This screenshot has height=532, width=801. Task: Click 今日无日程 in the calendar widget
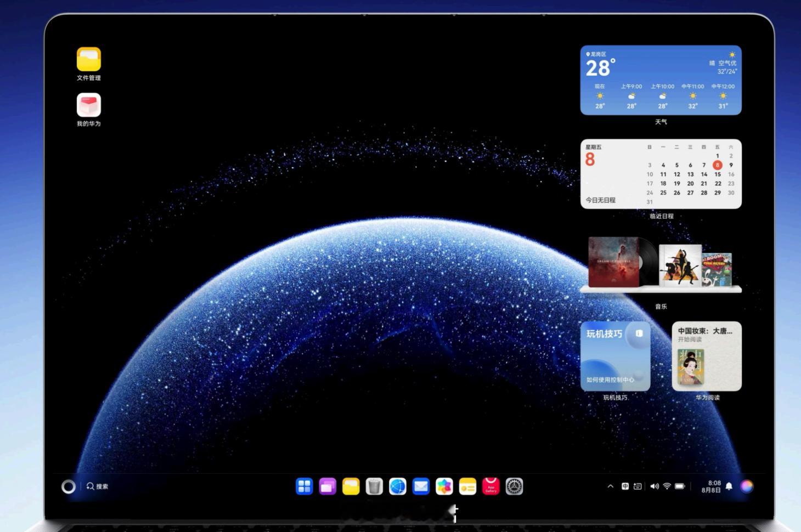point(600,200)
